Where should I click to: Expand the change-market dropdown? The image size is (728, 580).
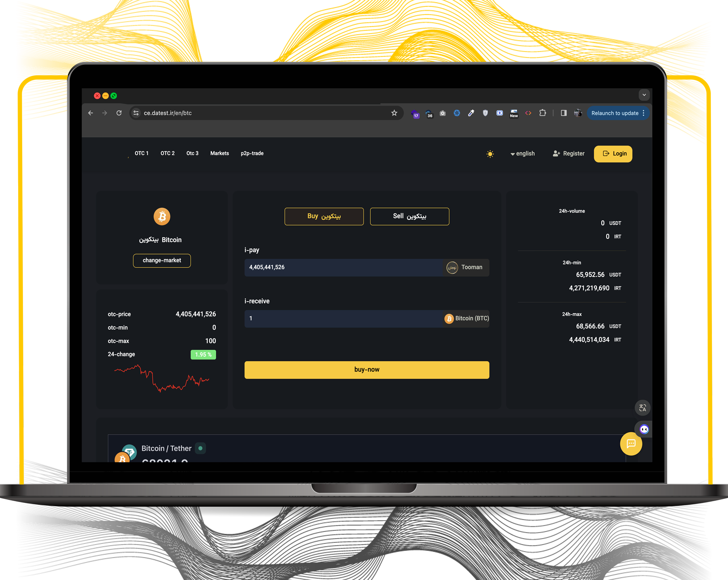(x=162, y=260)
